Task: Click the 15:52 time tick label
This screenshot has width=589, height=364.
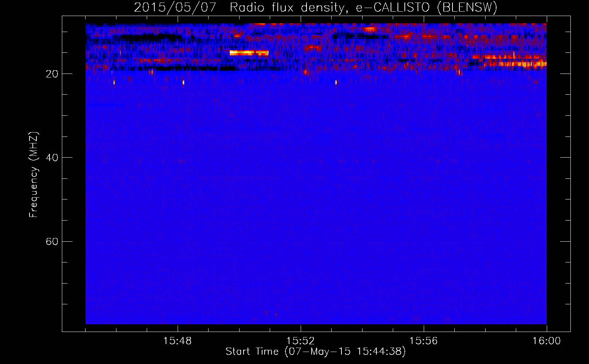Action: click(x=301, y=341)
